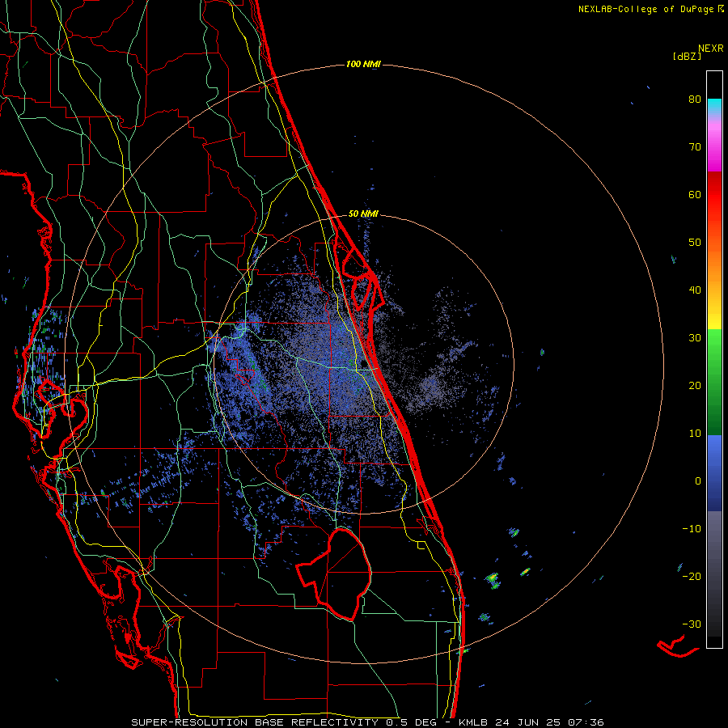Click the 50 NMI range ring label
This screenshot has width=728, height=728.
(363, 214)
